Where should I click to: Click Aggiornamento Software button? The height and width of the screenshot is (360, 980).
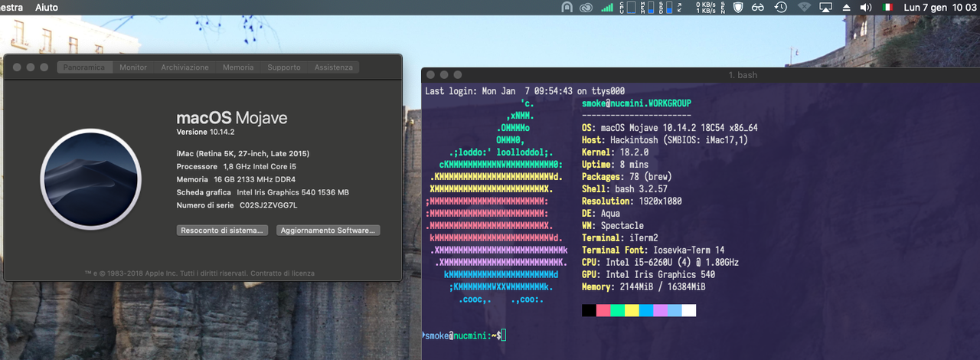coord(328,230)
